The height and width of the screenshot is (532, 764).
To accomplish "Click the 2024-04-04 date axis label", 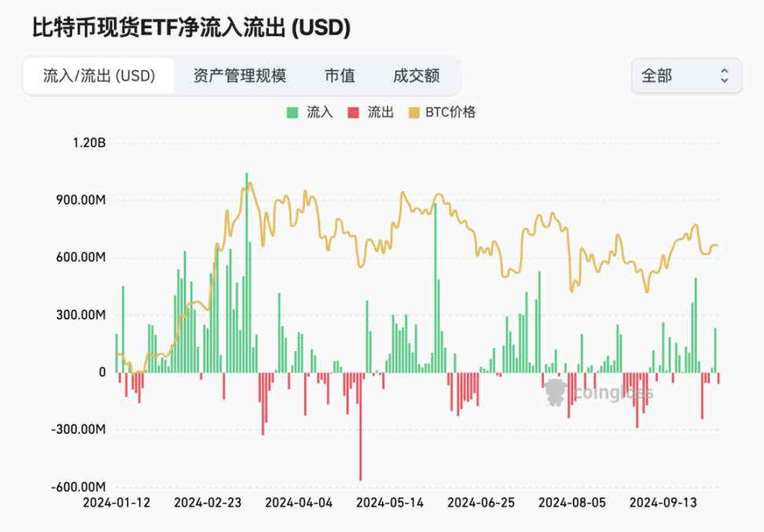I will 299,502.
